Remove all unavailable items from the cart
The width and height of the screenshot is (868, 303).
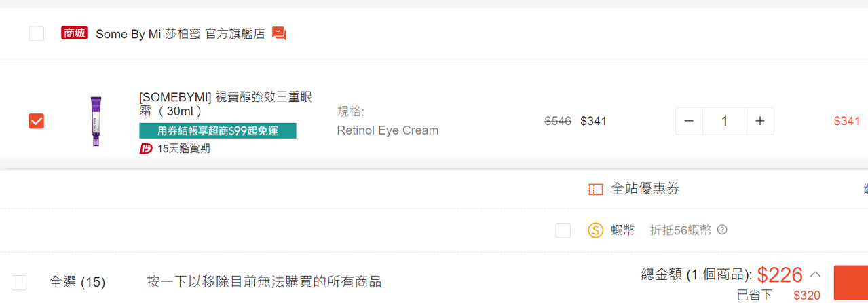263,282
